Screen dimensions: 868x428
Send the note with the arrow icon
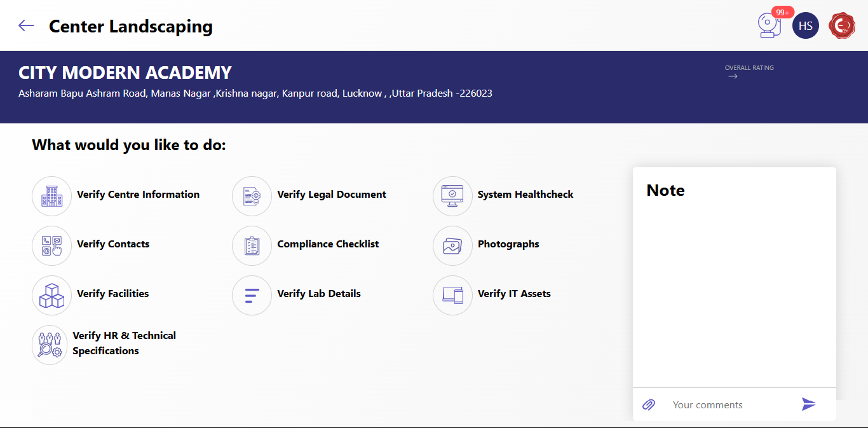pyautogui.click(x=808, y=404)
